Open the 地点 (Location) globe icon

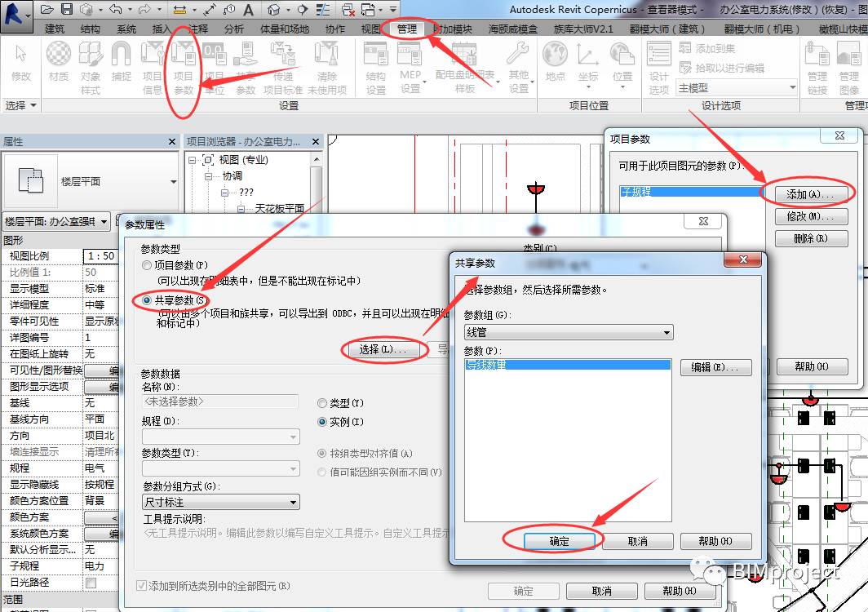[x=556, y=62]
